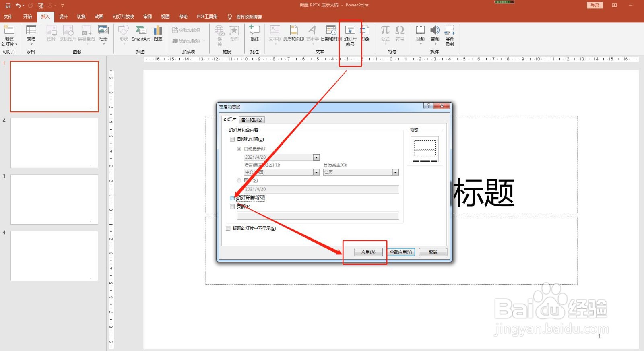Check the Slide number checkbox in dialog
Viewport: 644px width, 351px height.
click(x=232, y=198)
